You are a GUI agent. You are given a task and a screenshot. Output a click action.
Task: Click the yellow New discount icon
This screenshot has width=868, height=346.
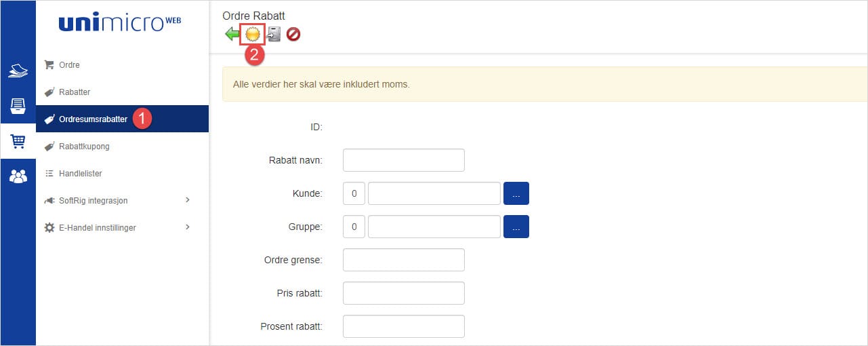point(253,34)
